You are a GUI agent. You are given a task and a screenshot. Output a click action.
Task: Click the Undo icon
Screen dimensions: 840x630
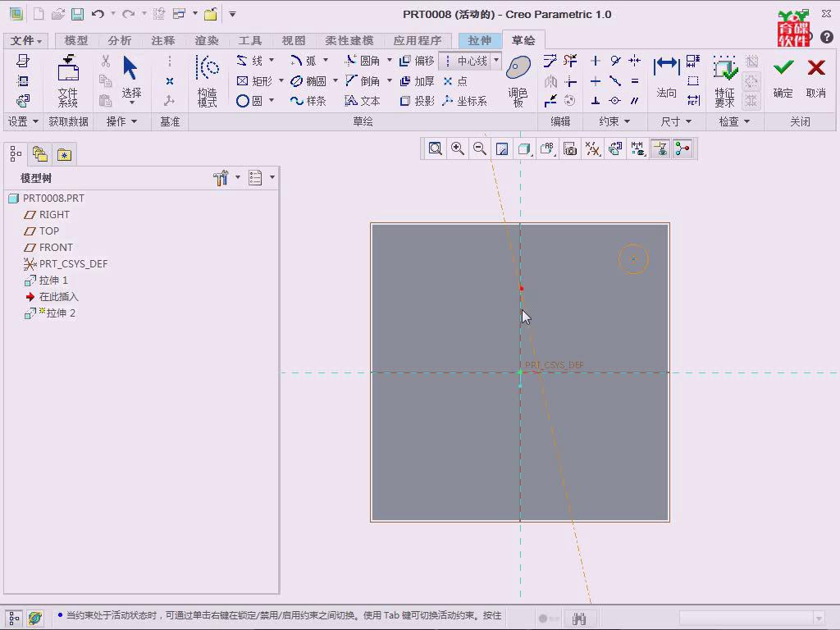point(98,14)
